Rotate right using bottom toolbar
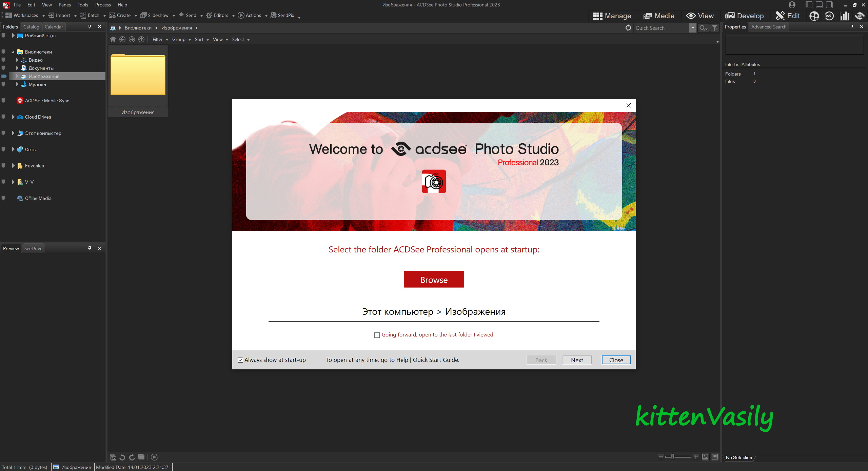Screen dimensions: 868x471 point(132,457)
